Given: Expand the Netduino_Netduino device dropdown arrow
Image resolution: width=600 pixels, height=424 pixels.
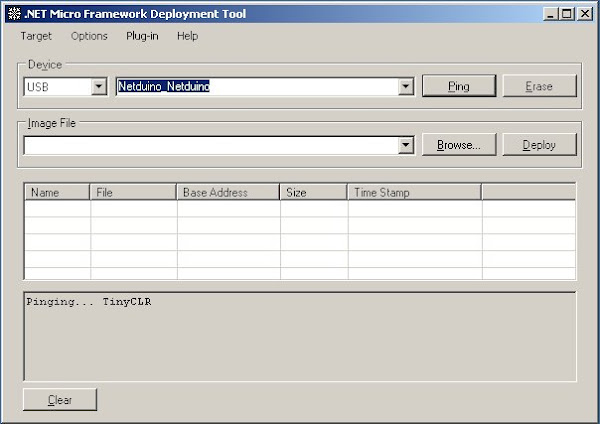Looking at the screenshot, I should pos(406,86).
